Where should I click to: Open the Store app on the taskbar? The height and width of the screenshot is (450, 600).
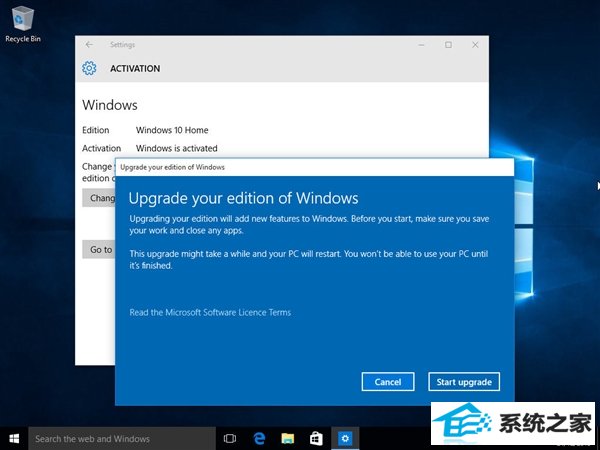(316, 439)
